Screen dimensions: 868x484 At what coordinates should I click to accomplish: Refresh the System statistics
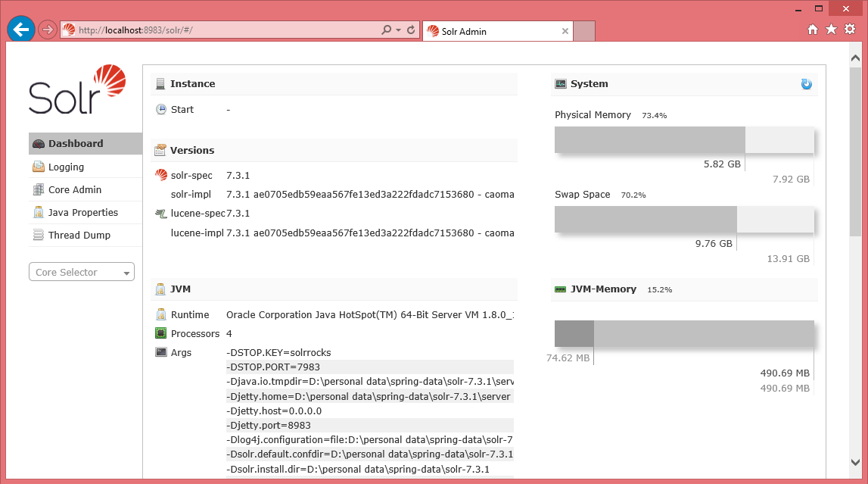pyautogui.click(x=807, y=84)
